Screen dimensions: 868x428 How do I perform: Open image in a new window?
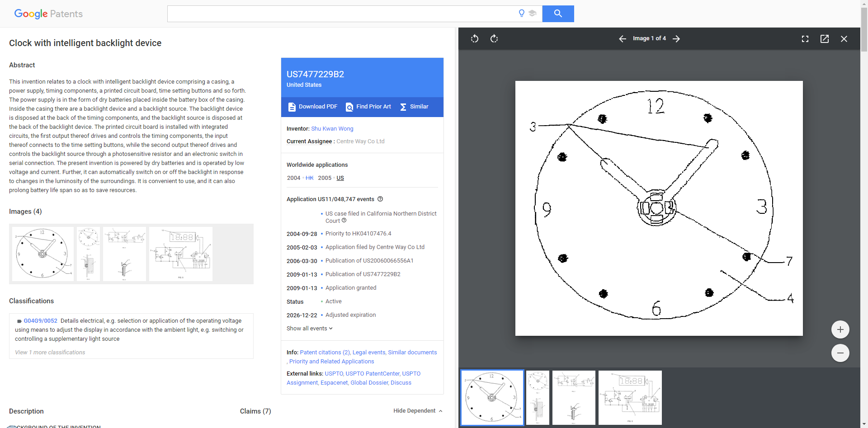point(825,39)
